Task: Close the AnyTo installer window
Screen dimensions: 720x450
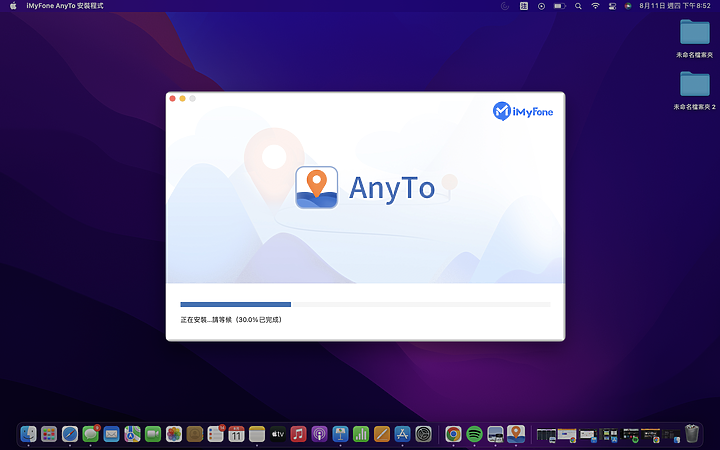Action: pyautogui.click(x=173, y=99)
